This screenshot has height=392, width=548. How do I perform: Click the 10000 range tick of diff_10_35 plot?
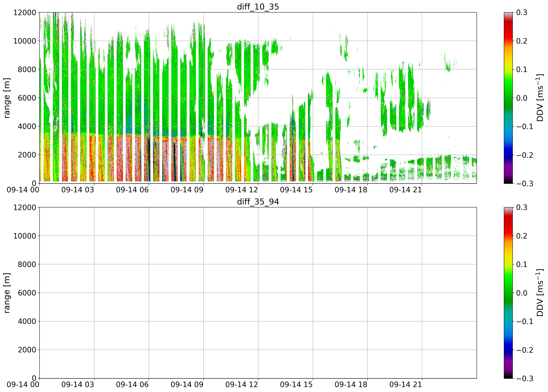[25, 41]
